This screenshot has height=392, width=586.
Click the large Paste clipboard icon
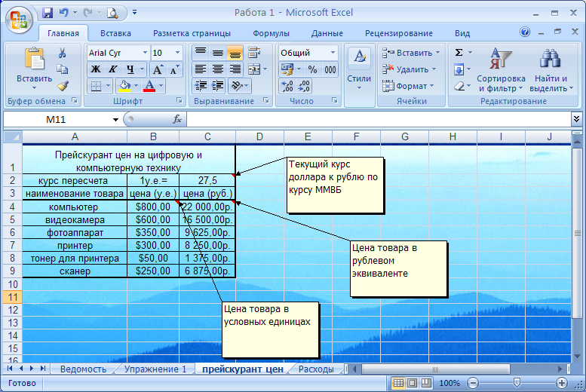(35, 59)
